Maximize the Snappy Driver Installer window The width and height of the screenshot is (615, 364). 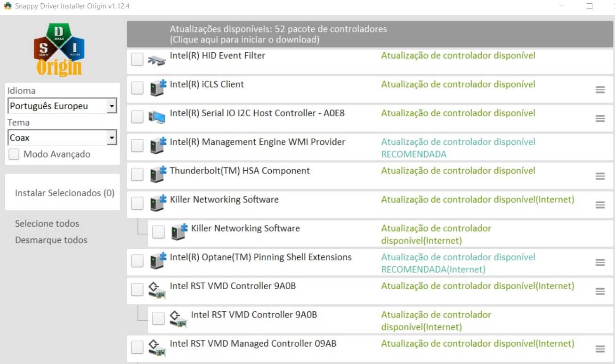590,6
